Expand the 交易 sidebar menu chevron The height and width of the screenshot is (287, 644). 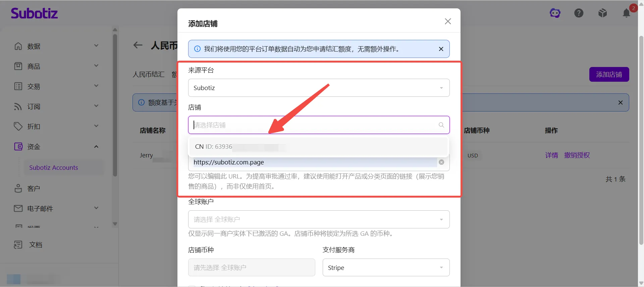click(96, 86)
